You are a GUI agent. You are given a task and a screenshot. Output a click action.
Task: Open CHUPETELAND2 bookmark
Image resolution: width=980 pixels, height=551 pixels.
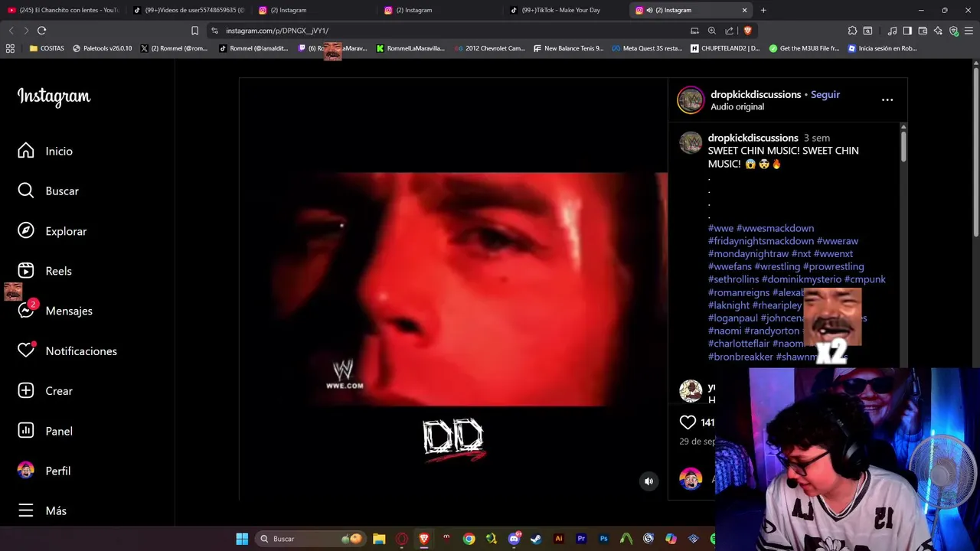[x=725, y=48]
